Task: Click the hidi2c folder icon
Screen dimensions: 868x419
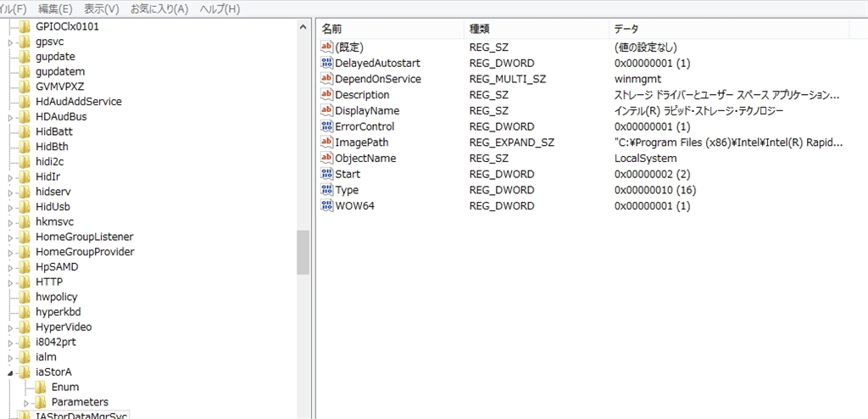Action: 25,161
